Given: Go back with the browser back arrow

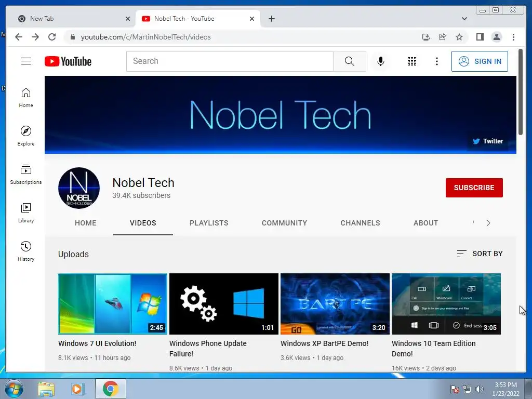Looking at the screenshot, I should click(19, 37).
